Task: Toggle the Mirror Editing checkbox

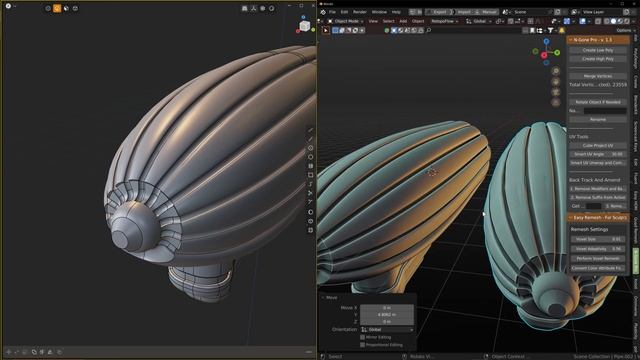Action: click(x=362, y=337)
